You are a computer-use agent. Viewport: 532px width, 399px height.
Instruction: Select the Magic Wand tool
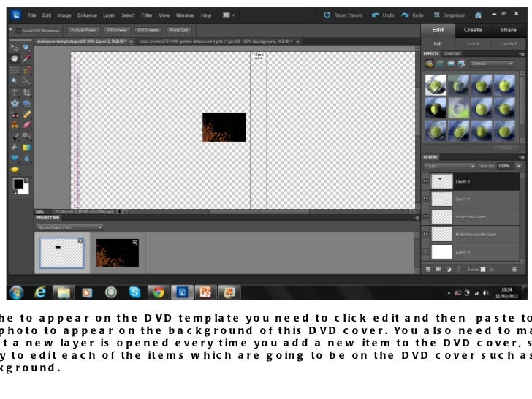point(15,81)
